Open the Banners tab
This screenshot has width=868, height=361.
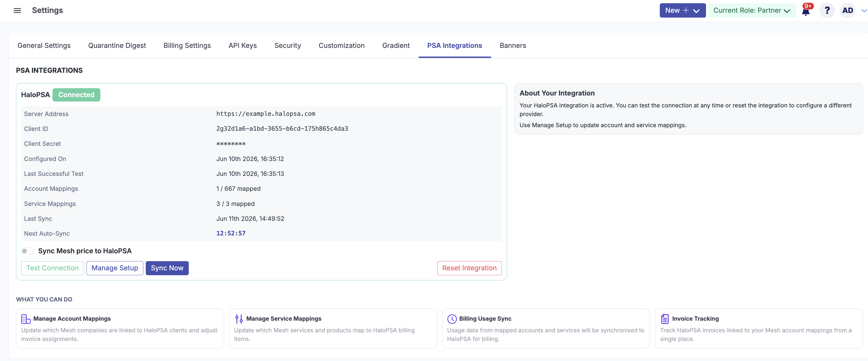click(x=512, y=45)
